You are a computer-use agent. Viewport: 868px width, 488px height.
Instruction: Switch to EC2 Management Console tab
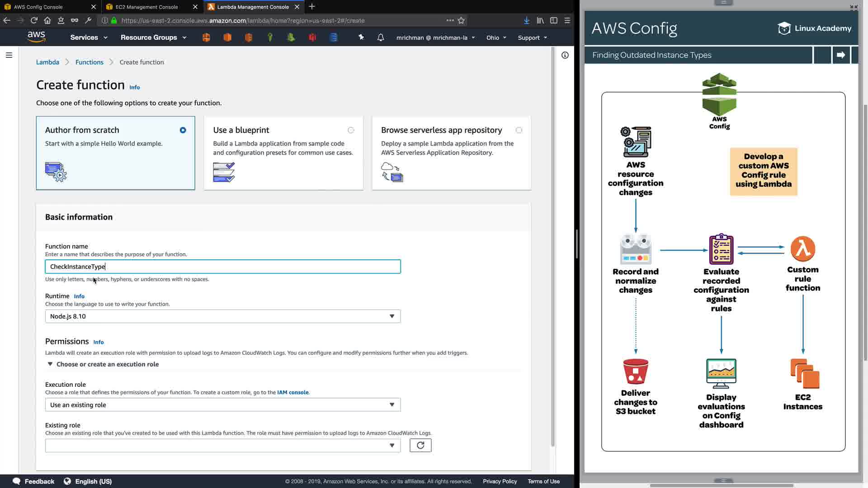click(x=147, y=7)
